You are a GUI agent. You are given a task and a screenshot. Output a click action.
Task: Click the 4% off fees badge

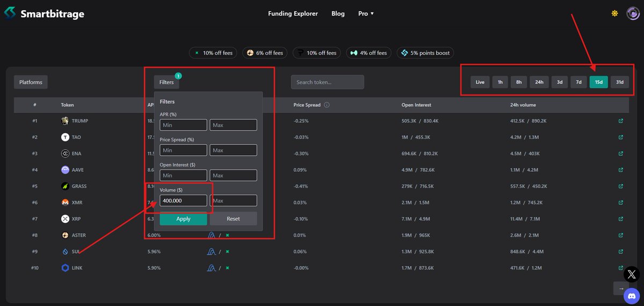369,53
